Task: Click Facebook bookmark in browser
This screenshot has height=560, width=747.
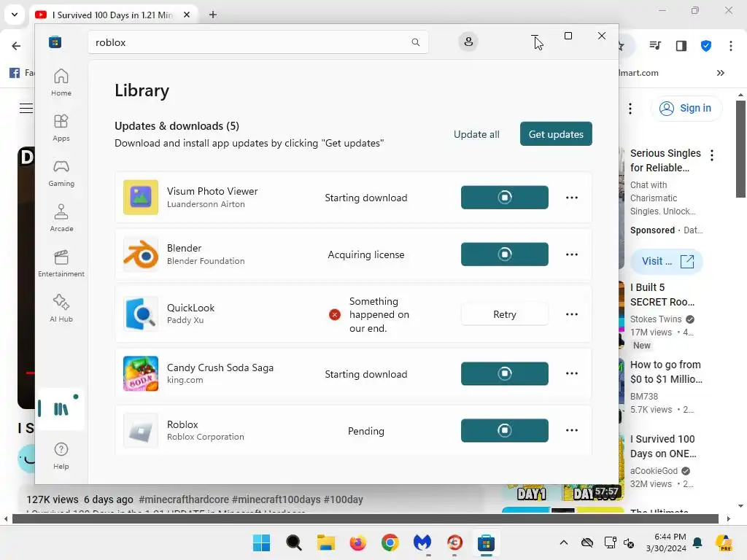Action: [21, 73]
